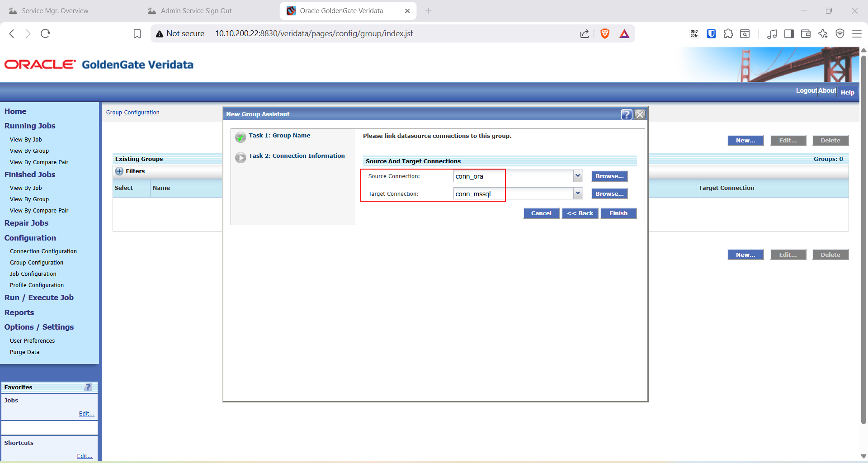This screenshot has width=868, height=463.
Task: Open the About link in header
Action: (x=827, y=91)
